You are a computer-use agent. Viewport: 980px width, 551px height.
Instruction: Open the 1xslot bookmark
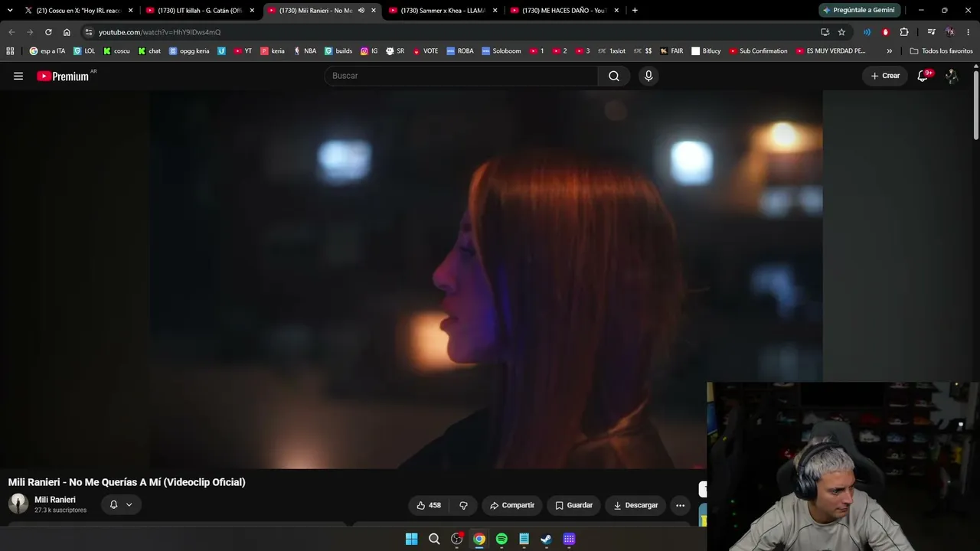tap(612, 51)
